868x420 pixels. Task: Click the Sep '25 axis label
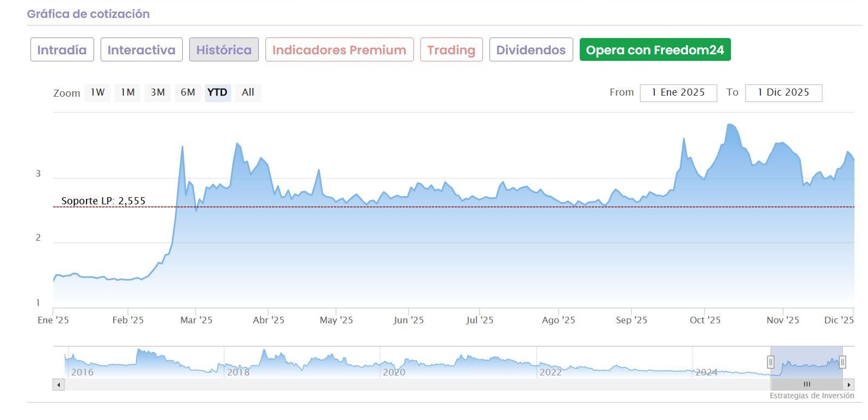631,320
